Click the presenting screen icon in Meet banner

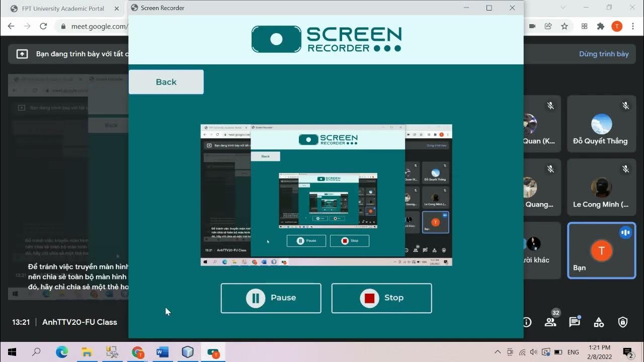[x=22, y=54]
